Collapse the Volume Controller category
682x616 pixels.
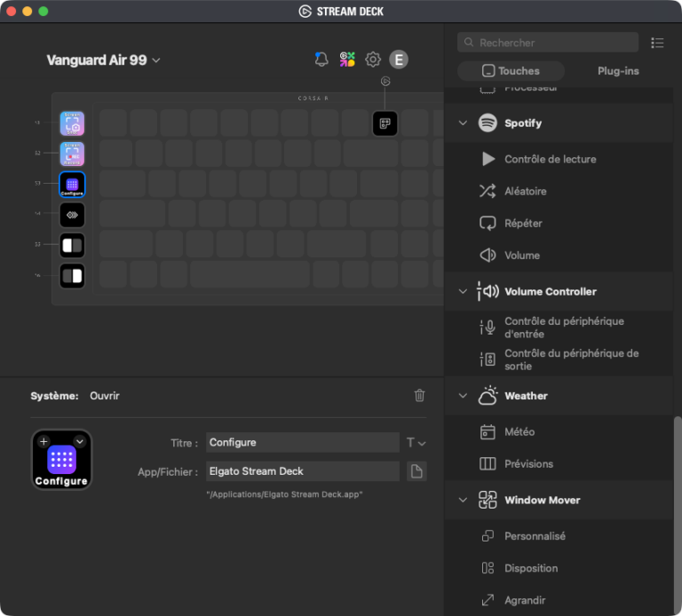pos(463,291)
